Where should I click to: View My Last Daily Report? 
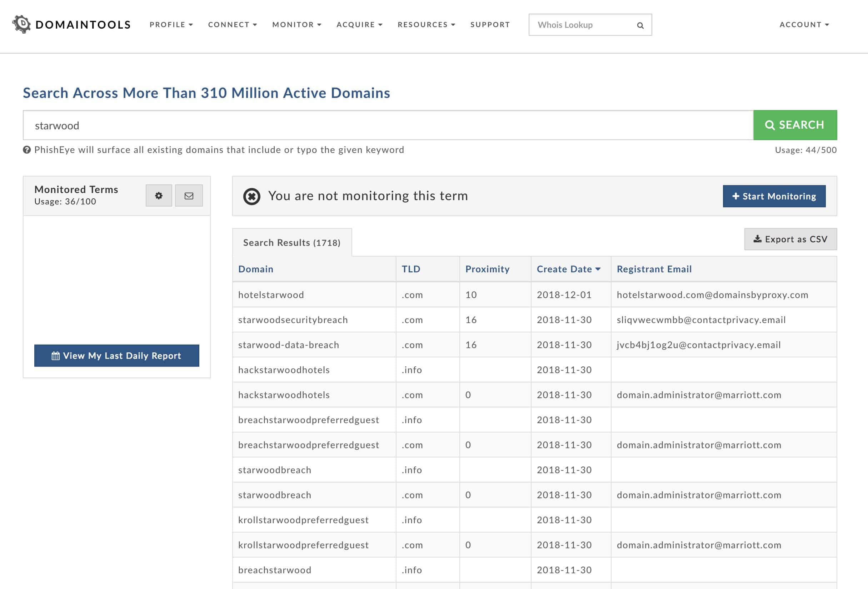tap(116, 355)
